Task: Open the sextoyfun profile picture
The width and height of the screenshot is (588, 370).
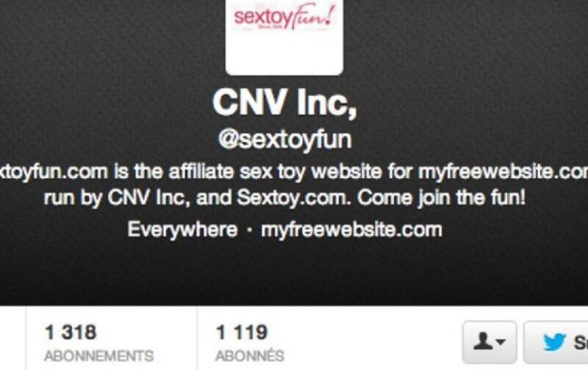Action: pos(284,37)
